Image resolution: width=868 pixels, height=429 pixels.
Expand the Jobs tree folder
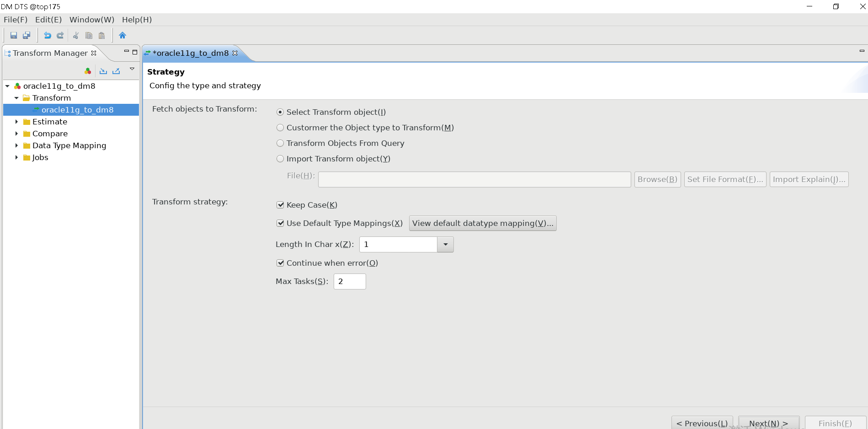pyautogui.click(x=16, y=157)
